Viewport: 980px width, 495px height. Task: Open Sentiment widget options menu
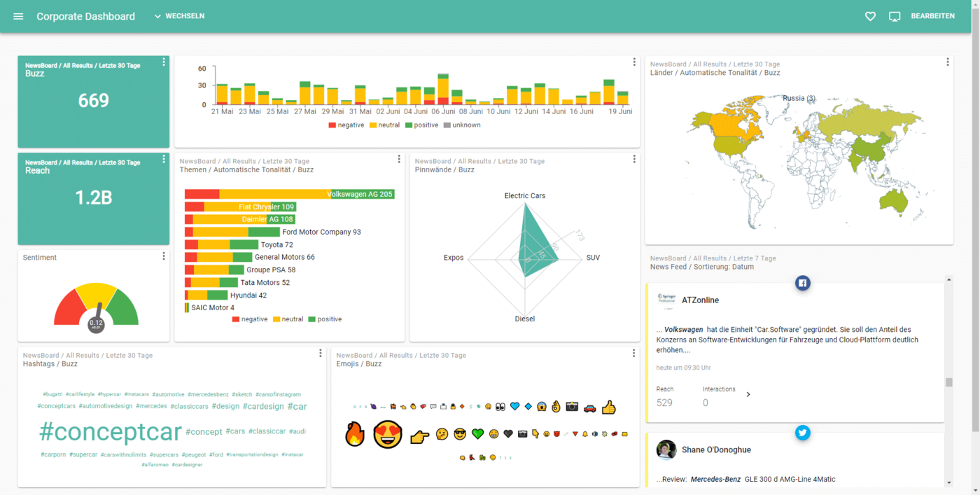click(164, 256)
